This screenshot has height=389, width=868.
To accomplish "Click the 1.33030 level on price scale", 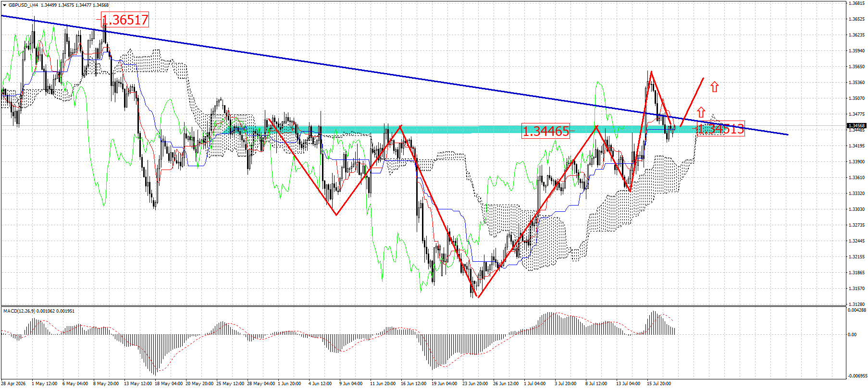I will (856, 209).
